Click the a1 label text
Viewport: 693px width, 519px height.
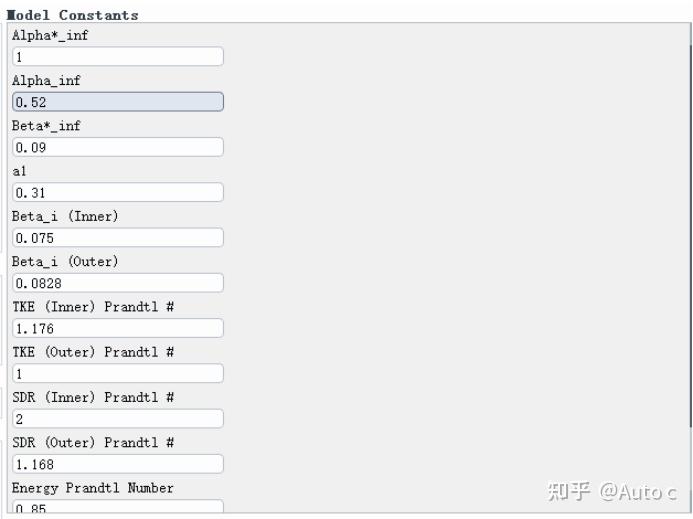(19, 171)
